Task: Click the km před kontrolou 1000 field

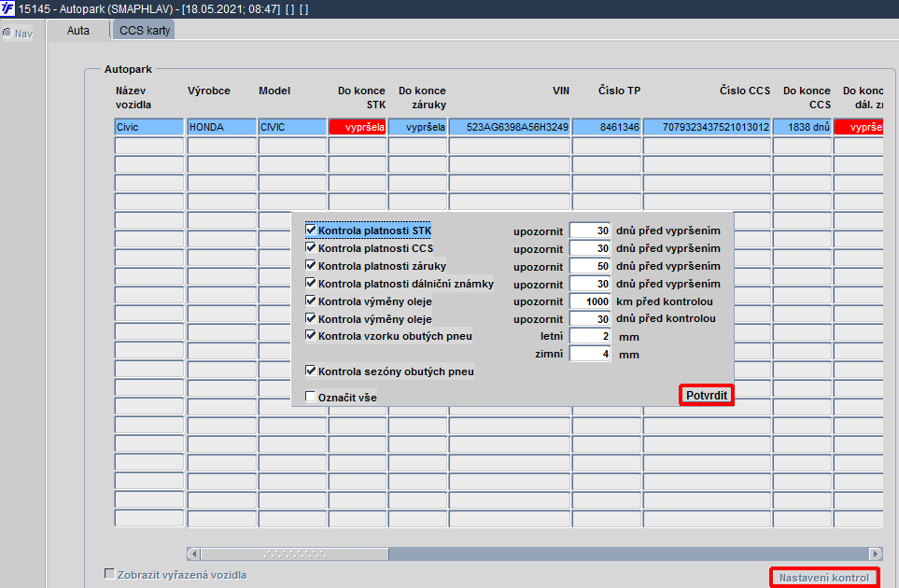Action: click(590, 301)
